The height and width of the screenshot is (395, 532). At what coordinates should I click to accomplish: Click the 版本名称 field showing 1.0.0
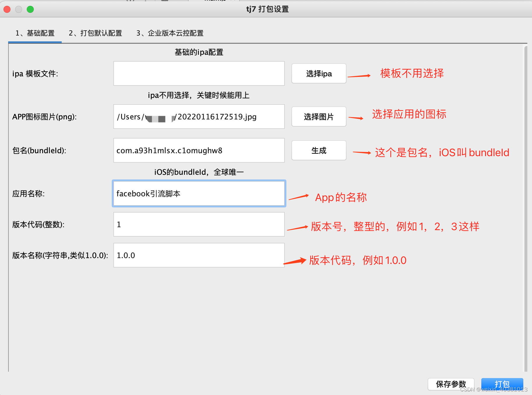point(199,255)
